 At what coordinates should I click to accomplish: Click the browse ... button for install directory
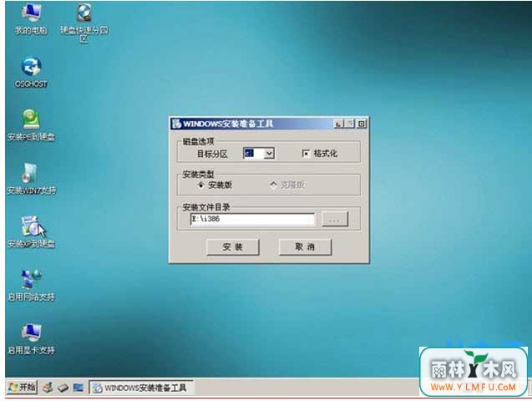pyautogui.click(x=335, y=219)
